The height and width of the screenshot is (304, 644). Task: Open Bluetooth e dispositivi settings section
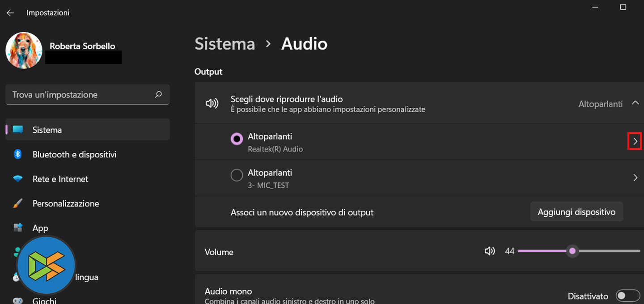click(74, 154)
